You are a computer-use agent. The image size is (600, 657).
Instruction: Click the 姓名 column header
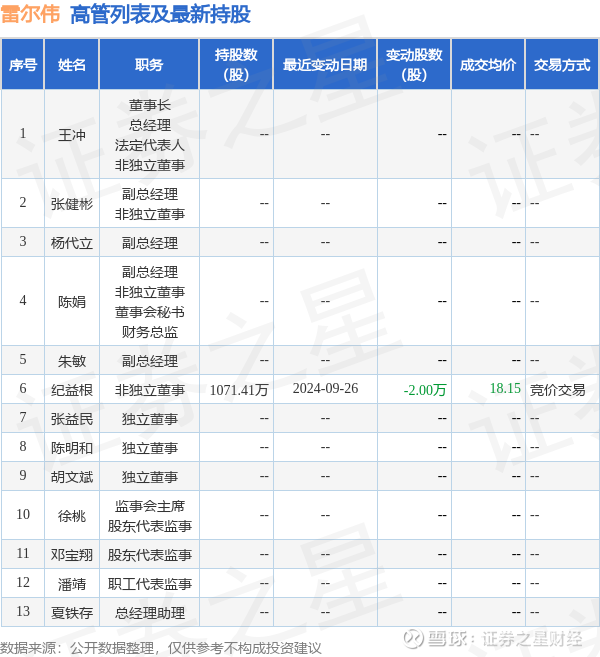coord(72,65)
